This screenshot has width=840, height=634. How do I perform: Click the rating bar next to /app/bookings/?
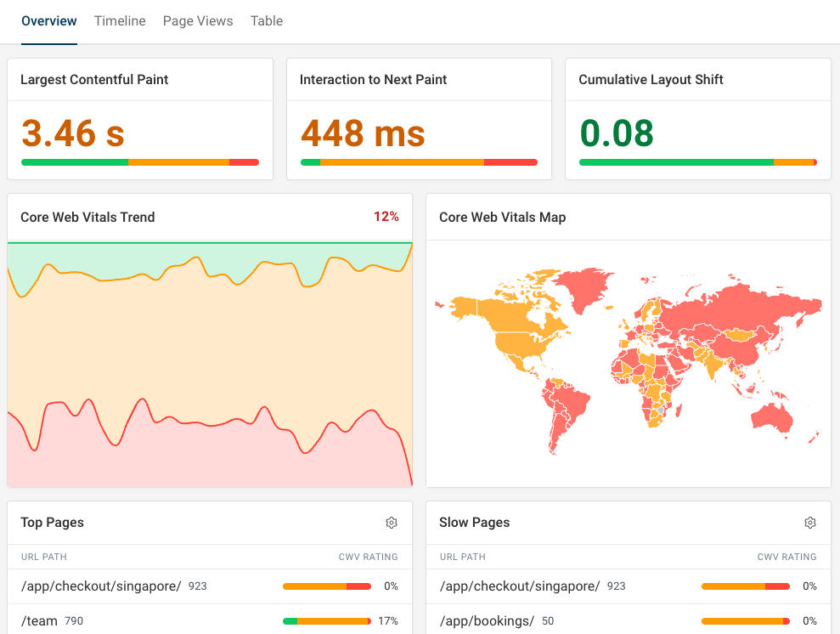click(x=745, y=620)
